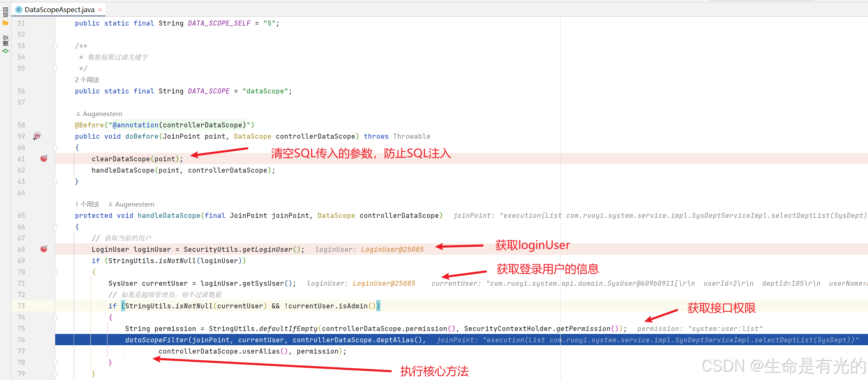Click the Augenestern author hint above line 65
This screenshot has height=380, width=868.
tap(131, 204)
